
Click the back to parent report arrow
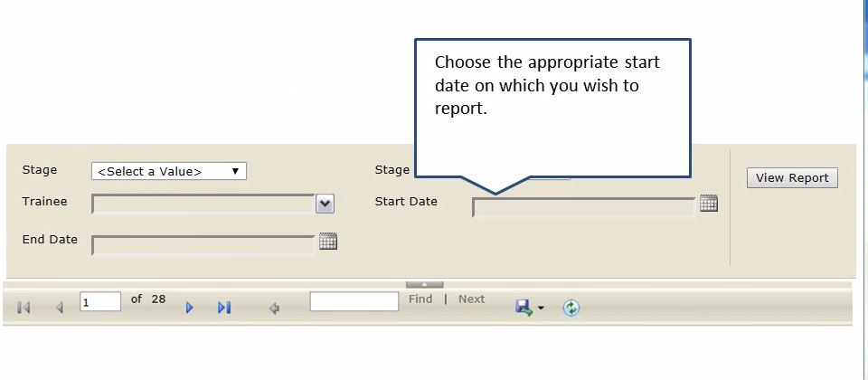pyautogui.click(x=274, y=308)
